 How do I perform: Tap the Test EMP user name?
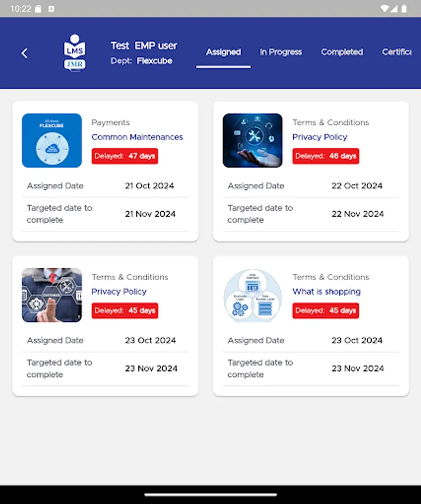144,46
